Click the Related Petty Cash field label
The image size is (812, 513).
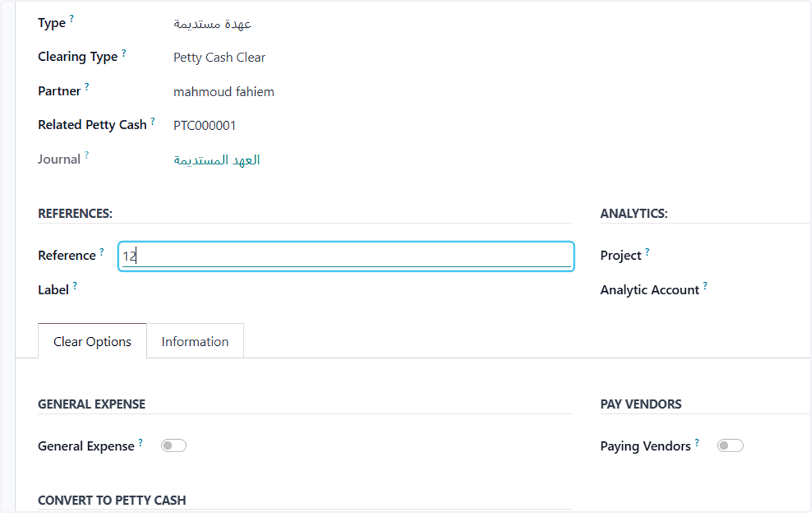pyautogui.click(x=92, y=125)
